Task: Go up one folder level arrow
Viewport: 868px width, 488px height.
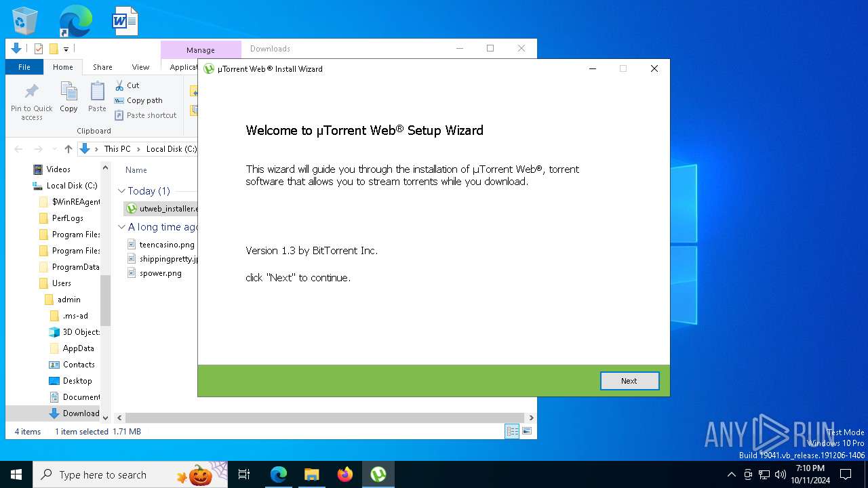Action: pyautogui.click(x=68, y=149)
